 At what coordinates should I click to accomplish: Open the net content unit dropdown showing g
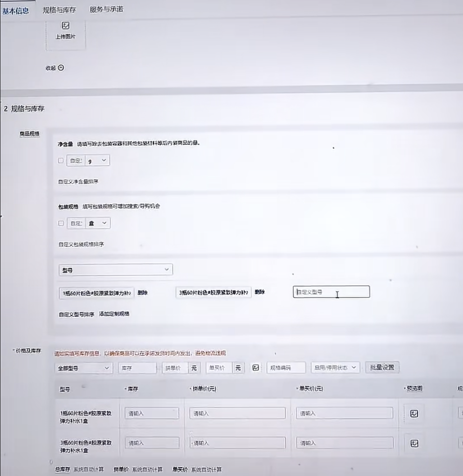[97, 161]
